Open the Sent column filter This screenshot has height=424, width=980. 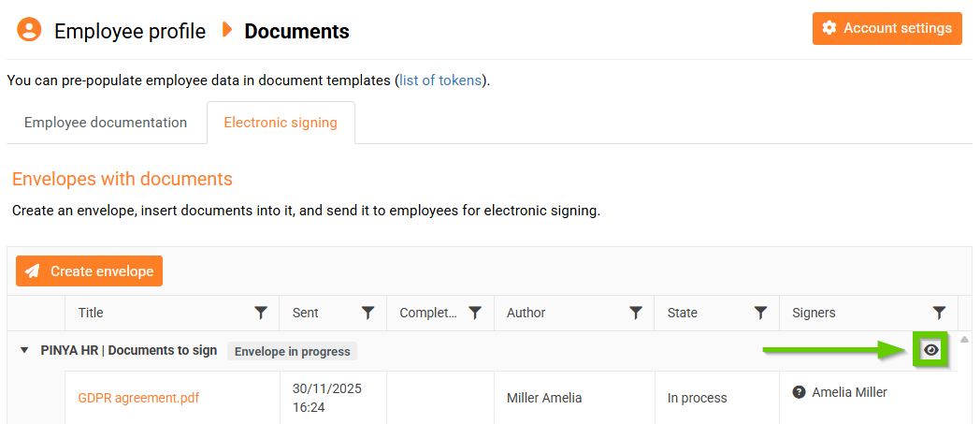point(368,313)
